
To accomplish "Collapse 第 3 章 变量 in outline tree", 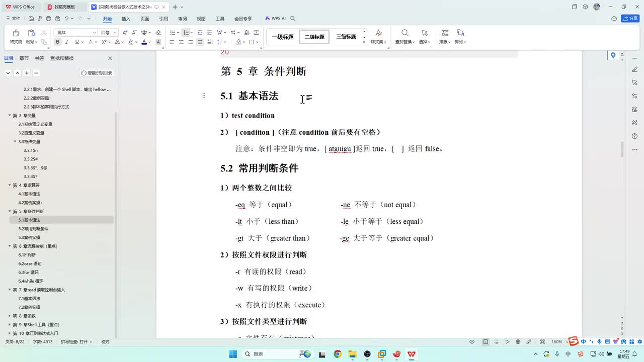I will click(10, 115).
